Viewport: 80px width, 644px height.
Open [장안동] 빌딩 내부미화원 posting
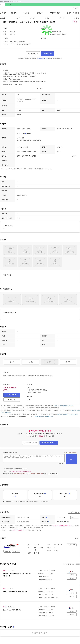(12, 610)
